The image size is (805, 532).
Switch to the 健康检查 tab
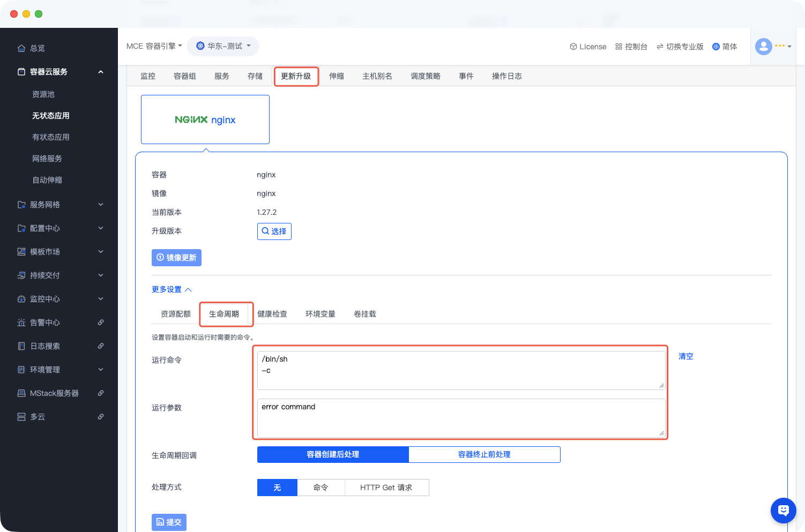(272, 314)
